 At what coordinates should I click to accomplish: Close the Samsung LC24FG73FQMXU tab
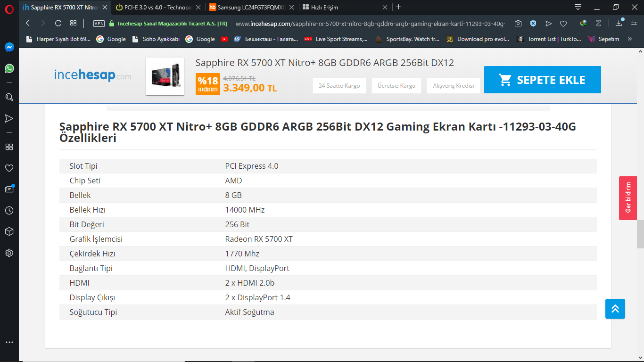292,7
